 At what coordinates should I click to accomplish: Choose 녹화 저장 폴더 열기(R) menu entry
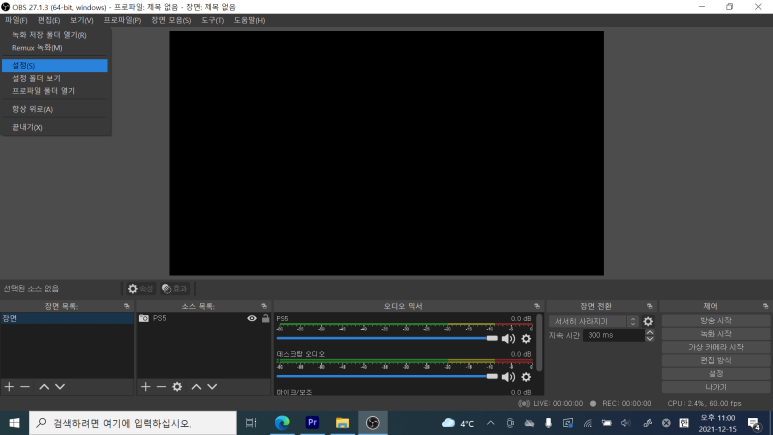55,35
